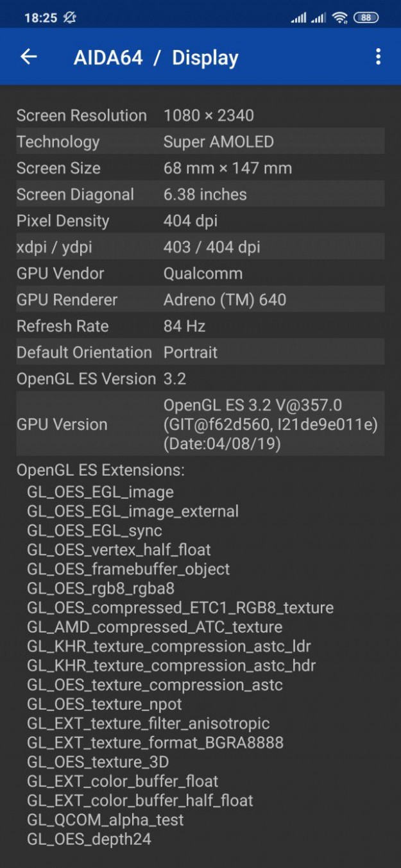Select the Pixel Density row
The image size is (401, 868).
click(200, 221)
